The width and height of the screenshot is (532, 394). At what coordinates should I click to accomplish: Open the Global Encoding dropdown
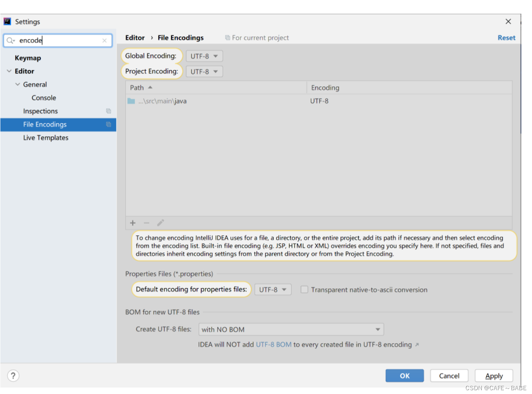tap(204, 56)
